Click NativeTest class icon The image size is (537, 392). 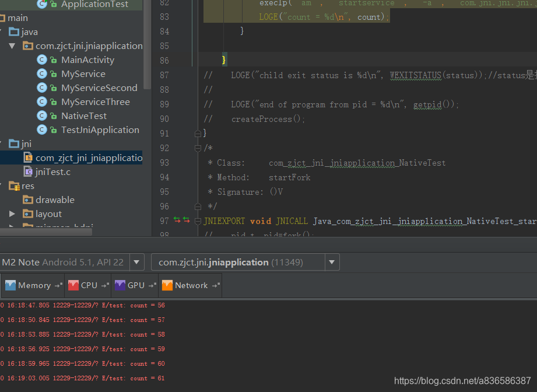(42, 116)
